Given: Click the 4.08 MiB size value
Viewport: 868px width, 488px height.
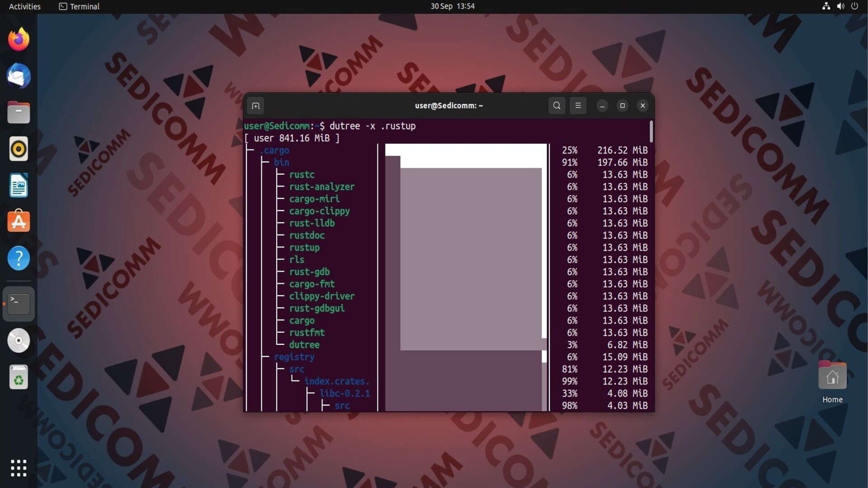Looking at the screenshot, I should pos(627,394).
